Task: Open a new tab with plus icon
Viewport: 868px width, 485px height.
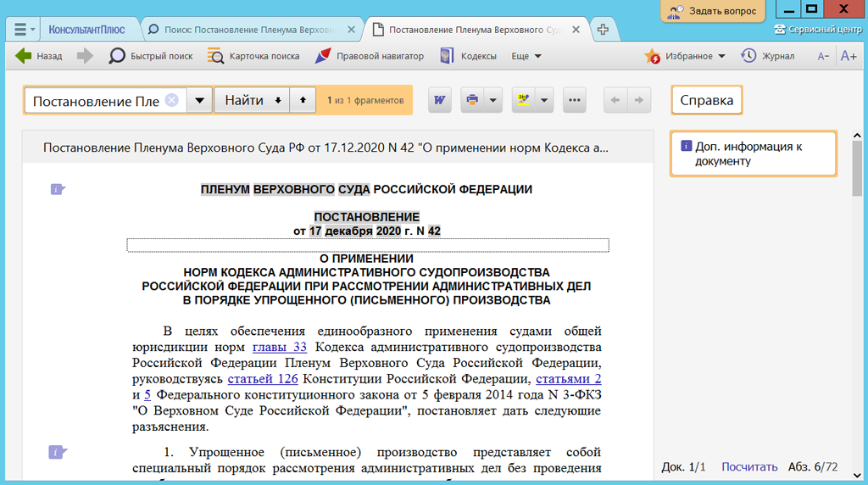Action: coord(603,30)
